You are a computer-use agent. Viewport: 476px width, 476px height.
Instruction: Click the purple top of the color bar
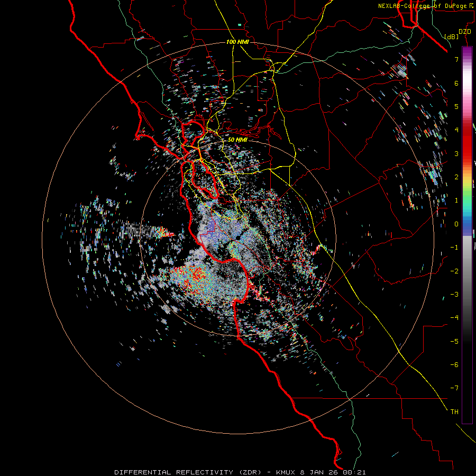(x=467, y=52)
